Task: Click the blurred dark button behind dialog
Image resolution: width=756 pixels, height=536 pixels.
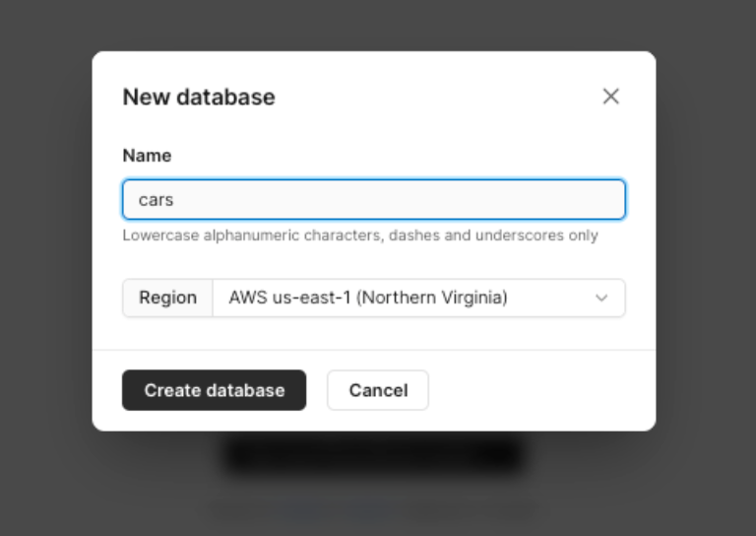Action: pyautogui.click(x=374, y=454)
